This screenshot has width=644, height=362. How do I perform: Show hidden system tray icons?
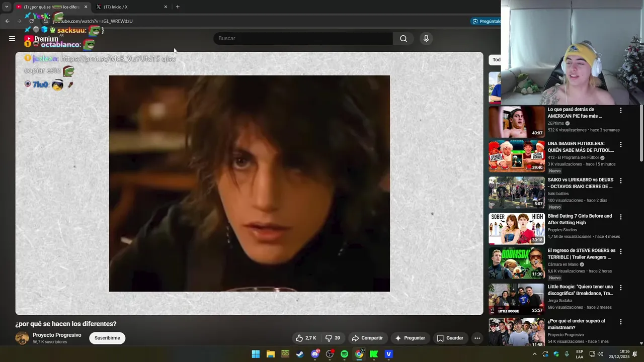pos(534,354)
